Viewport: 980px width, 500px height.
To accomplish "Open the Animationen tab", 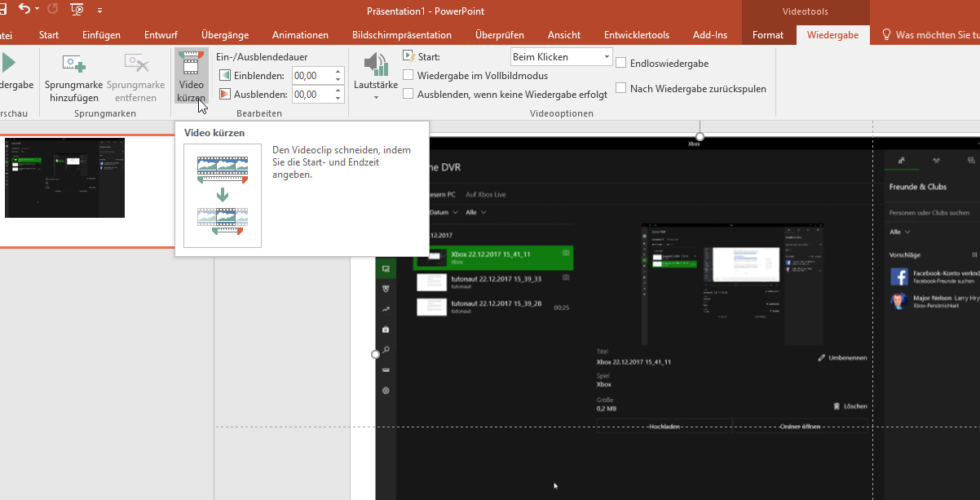I will click(x=300, y=35).
